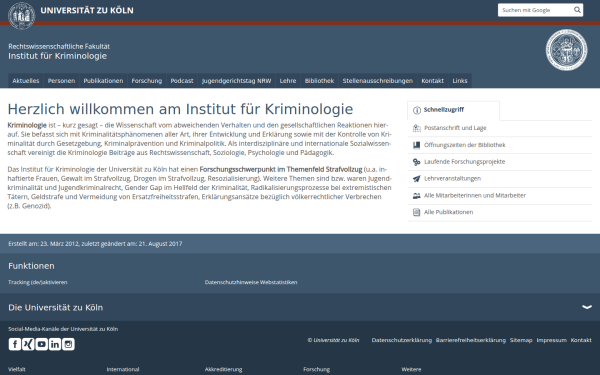Select Forschung in the navigation bar

click(x=147, y=81)
